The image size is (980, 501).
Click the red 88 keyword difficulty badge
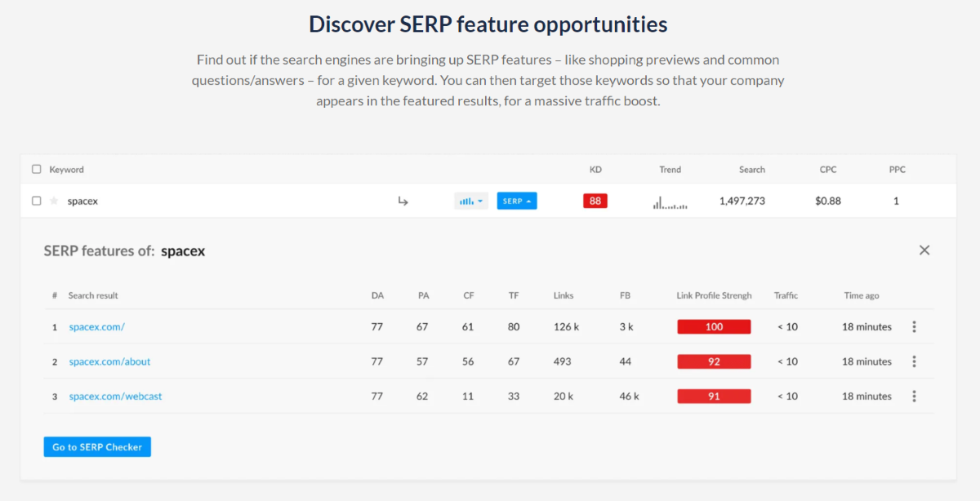595,201
